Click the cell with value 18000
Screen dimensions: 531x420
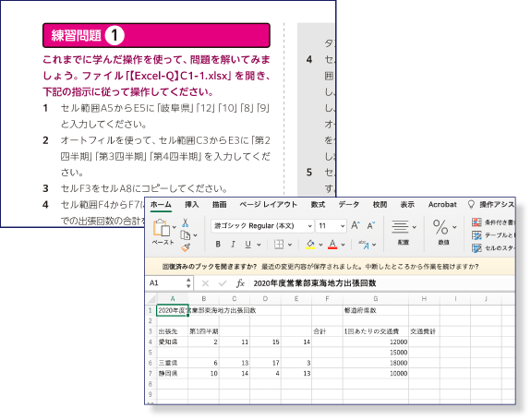click(376, 363)
